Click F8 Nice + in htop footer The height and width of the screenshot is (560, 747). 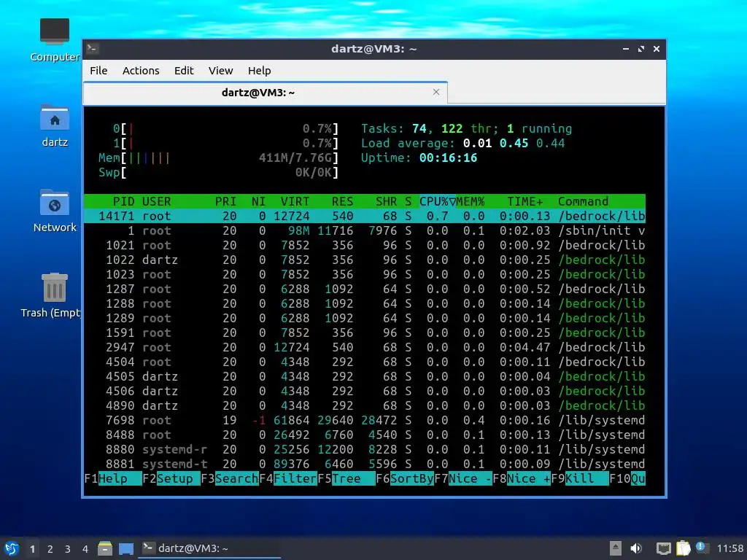521,478
